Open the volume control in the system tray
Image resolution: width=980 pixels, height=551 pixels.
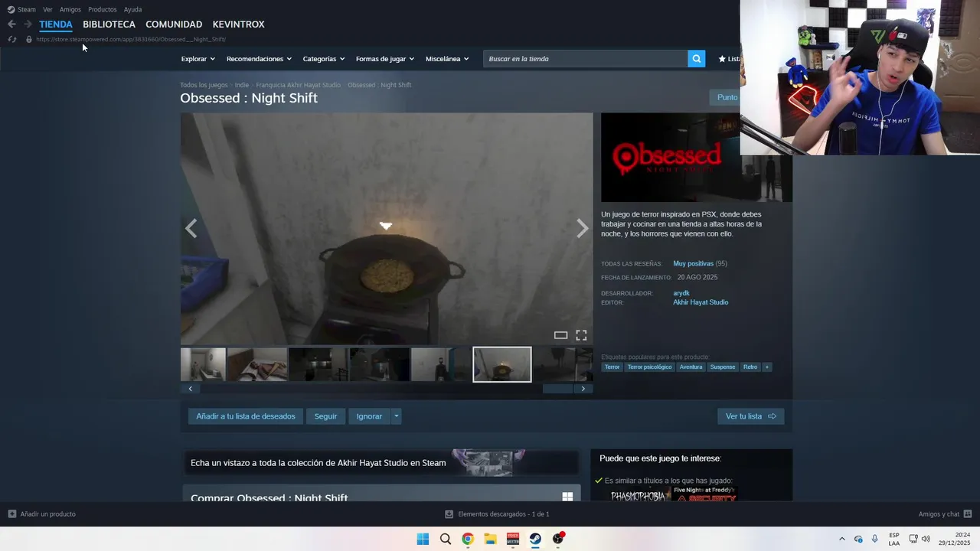[926, 539]
